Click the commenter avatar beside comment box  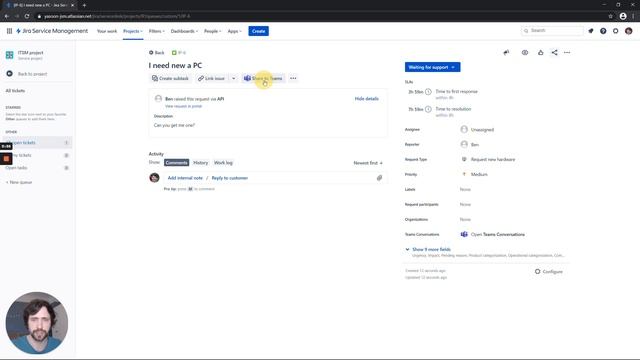pos(154,178)
